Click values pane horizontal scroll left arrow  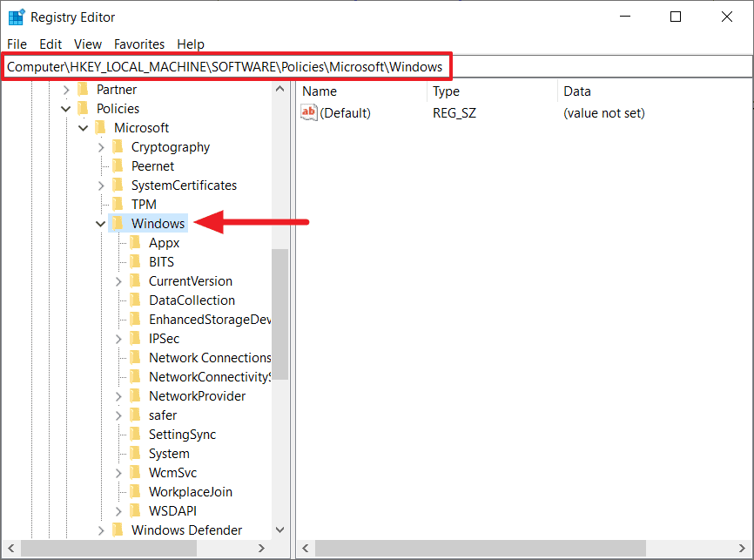306,548
